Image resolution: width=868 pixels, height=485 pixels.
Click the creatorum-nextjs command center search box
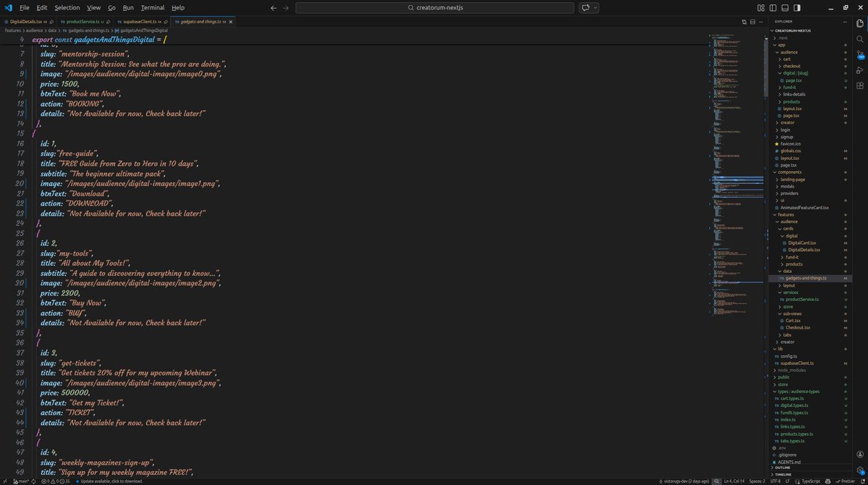[x=435, y=7]
